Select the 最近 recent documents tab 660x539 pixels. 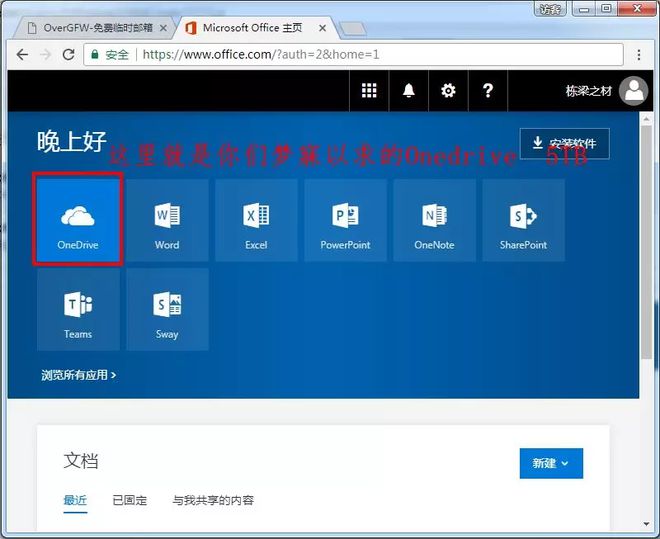[x=75, y=500]
